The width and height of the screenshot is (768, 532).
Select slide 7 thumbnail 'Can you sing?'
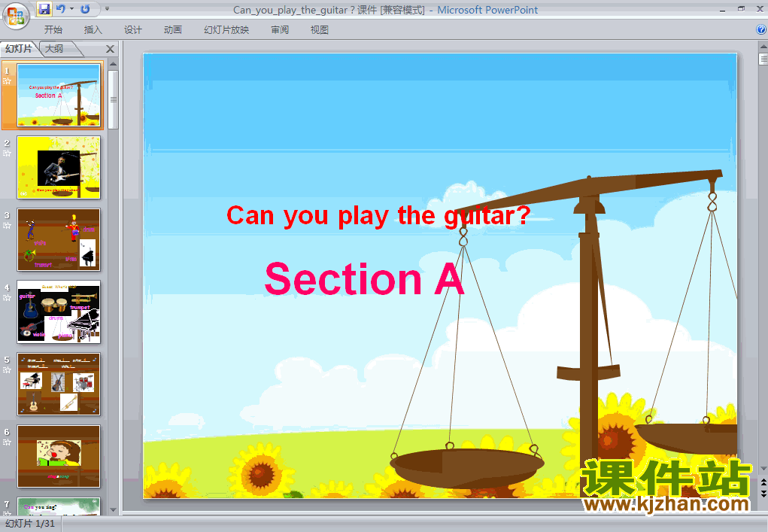click(x=59, y=506)
